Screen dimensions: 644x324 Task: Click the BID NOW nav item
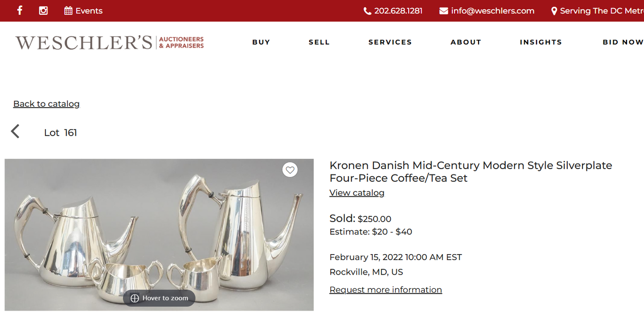(623, 42)
